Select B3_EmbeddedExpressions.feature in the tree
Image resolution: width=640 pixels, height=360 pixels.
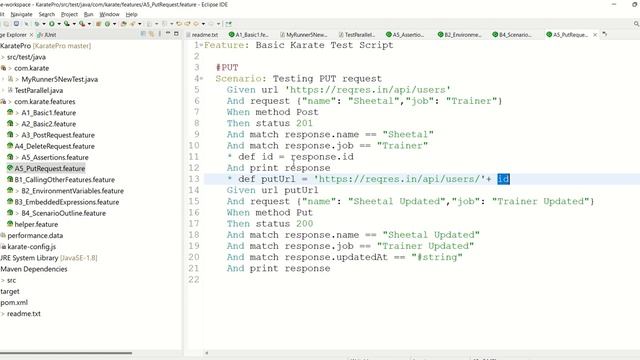pos(67,202)
